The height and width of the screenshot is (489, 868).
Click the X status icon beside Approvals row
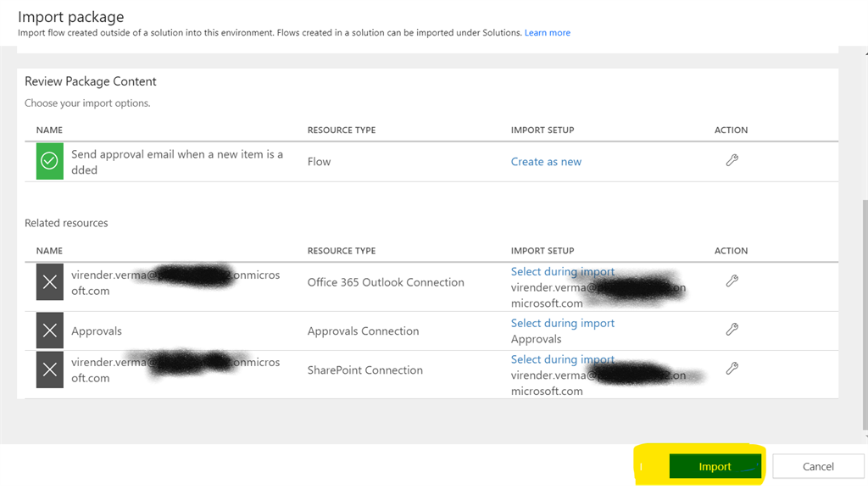point(50,331)
